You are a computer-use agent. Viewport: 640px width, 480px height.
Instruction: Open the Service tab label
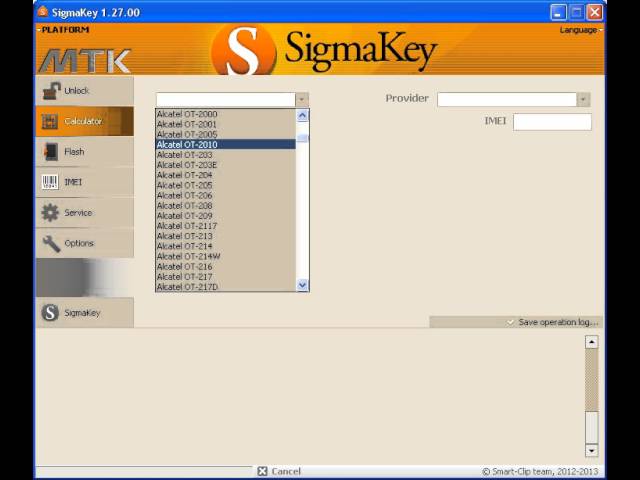[78, 213]
